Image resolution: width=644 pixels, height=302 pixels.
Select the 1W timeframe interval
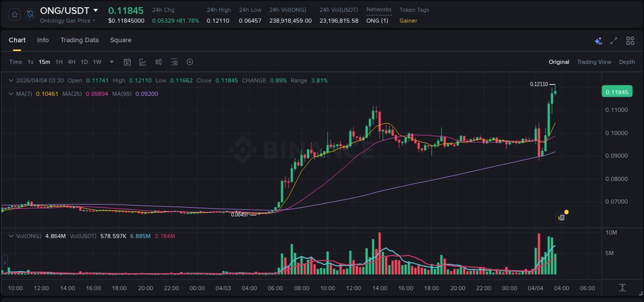click(97, 62)
